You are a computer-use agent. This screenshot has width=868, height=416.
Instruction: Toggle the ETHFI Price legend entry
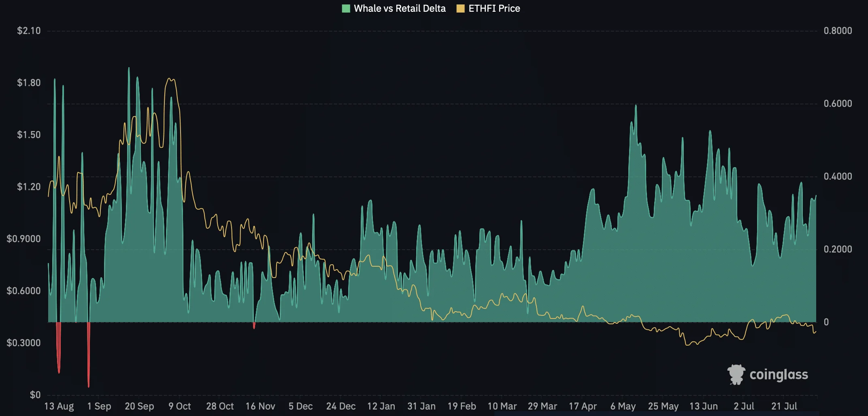coord(488,8)
